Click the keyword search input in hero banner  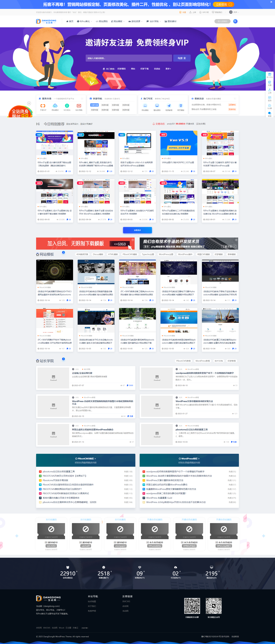click(129, 58)
